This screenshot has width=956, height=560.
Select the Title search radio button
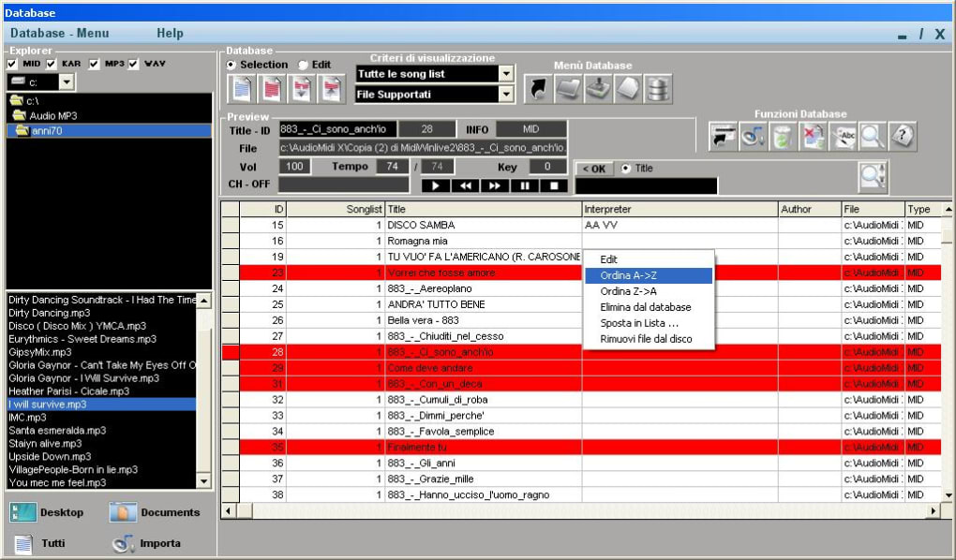pos(625,169)
